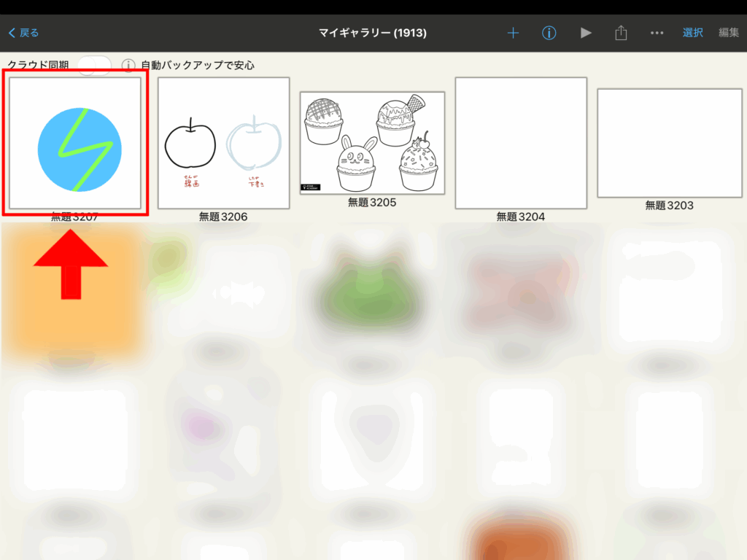Open the 無題3205 cupcake line art thumbnail
Screen dimensions: 747x560
point(372,143)
